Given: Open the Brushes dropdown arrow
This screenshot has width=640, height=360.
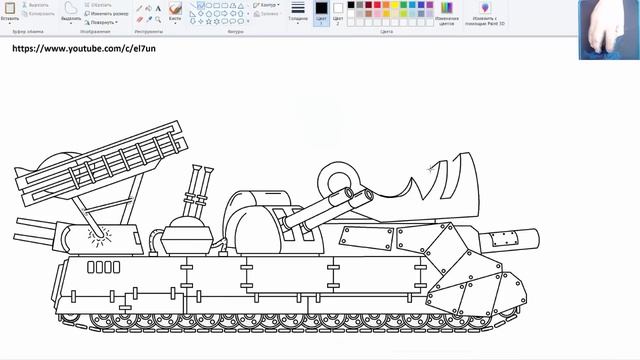Looking at the screenshot, I should tap(175, 23).
